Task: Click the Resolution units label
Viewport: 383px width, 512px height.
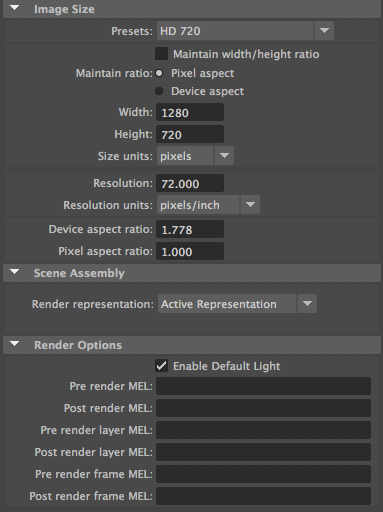Action: point(108,205)
